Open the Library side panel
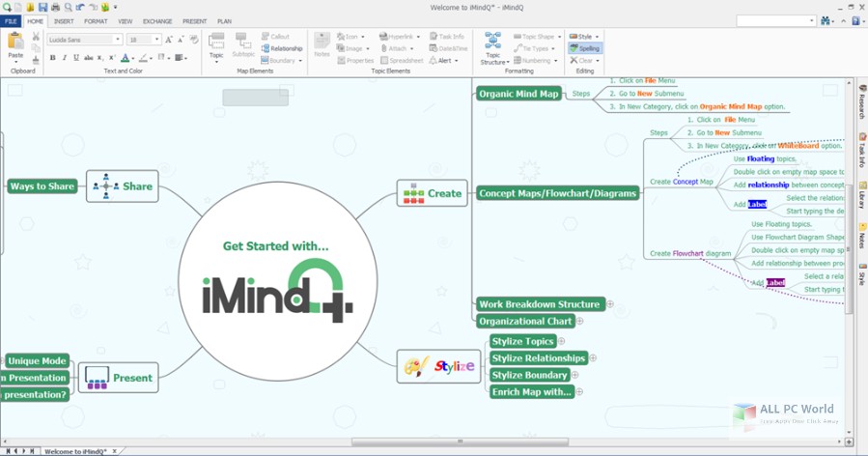Image resolution: width=868 pixels, height=456 pixels. [862, 194]
